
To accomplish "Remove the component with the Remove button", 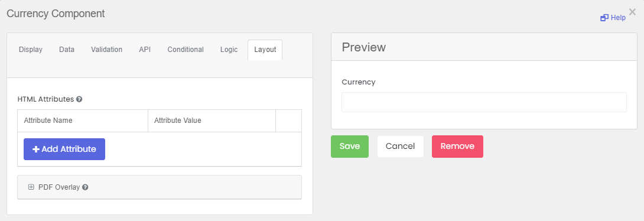I will point(457,146).
